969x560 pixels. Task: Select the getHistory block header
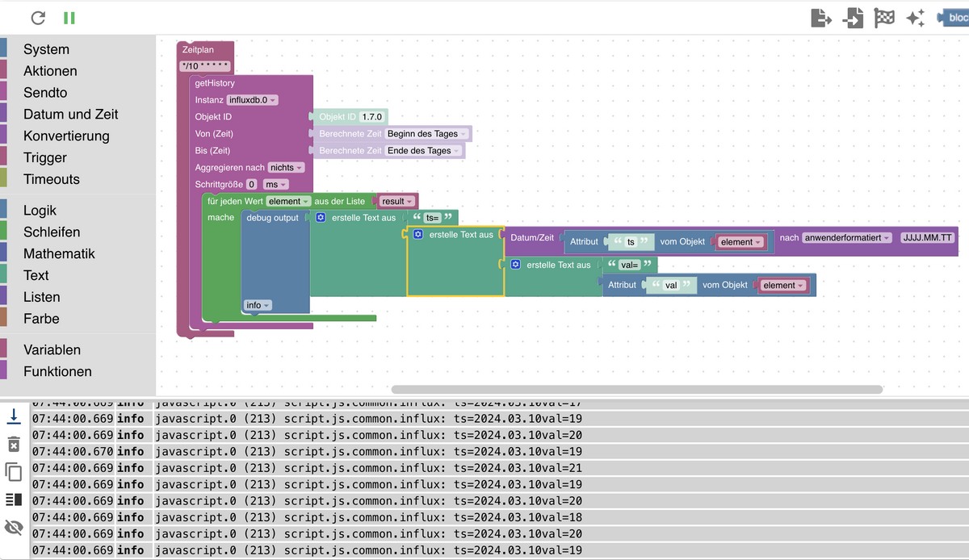(215, 83)
